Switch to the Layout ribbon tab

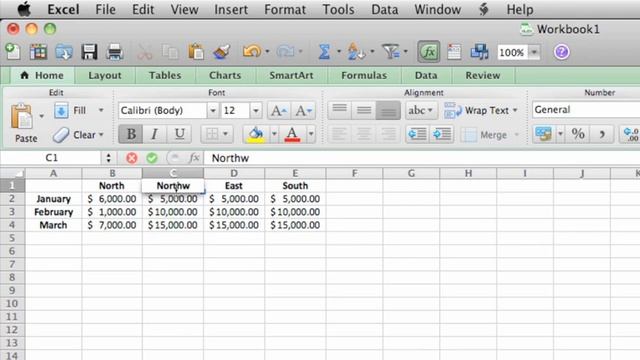pos(104,76)
